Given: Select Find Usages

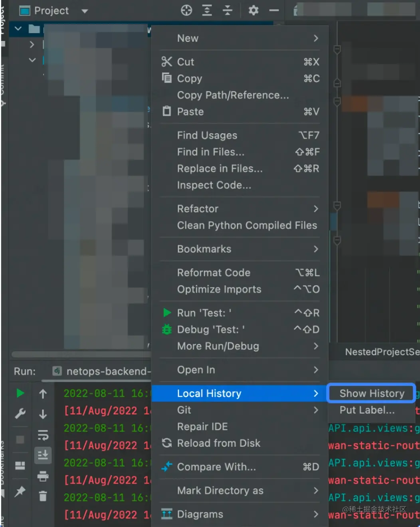Looking at the screenshot, I should coord(240,135).
